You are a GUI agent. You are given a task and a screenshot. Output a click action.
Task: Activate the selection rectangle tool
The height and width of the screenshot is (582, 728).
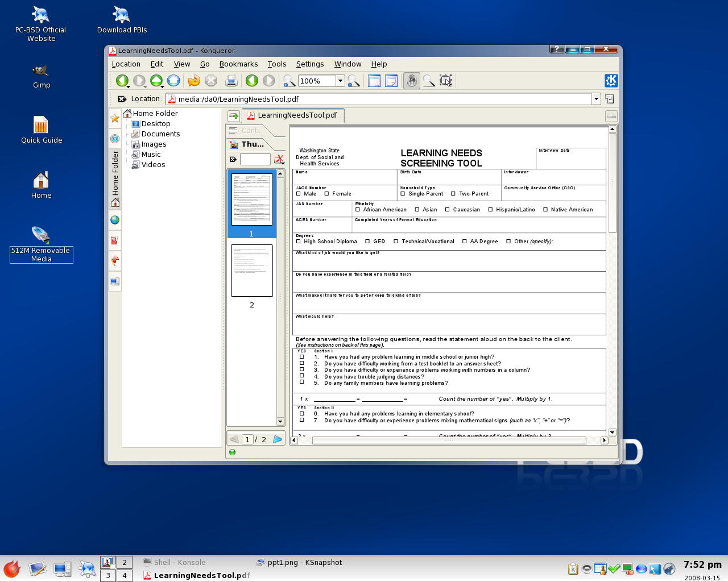pyautogui.click(x=446, y=81)
